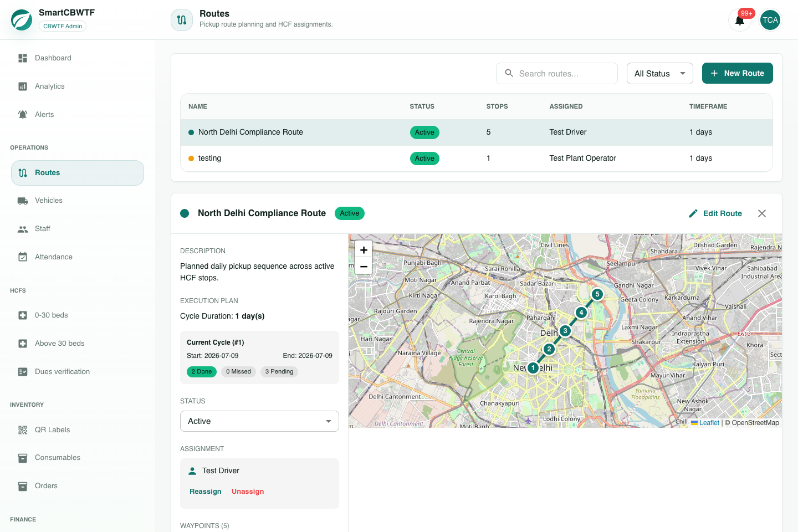
Task: Click the Consumables box icon
Action: pyautogui.click(x=23, y=458)
